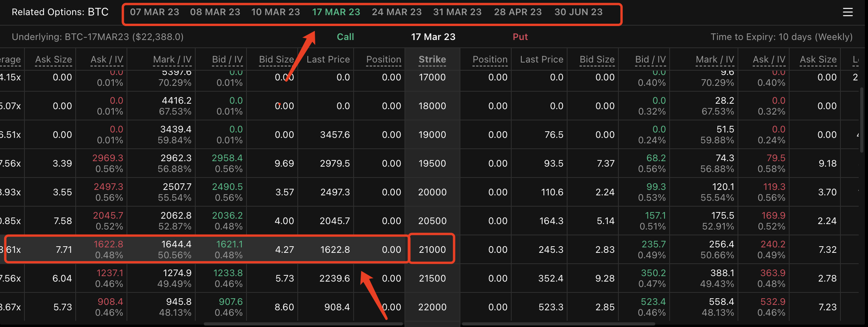
Task: Click put ask price 79.5
Action: (776, 158)
